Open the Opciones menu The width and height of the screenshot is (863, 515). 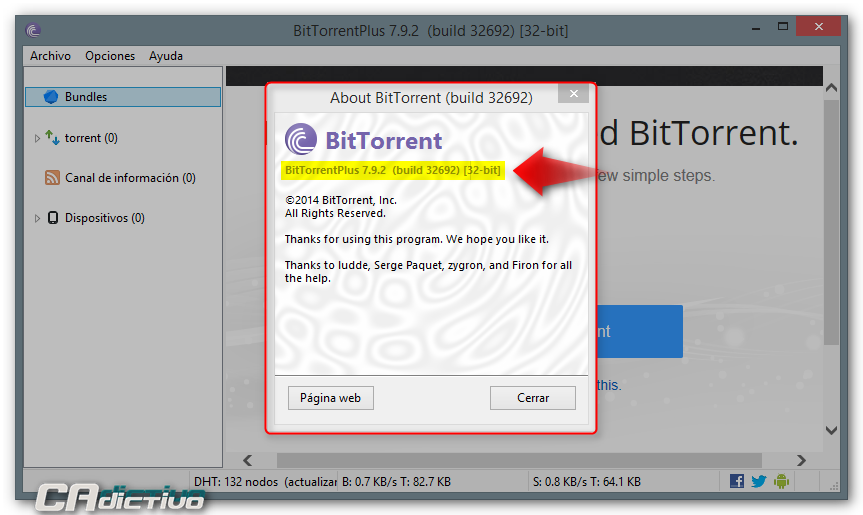110,56
